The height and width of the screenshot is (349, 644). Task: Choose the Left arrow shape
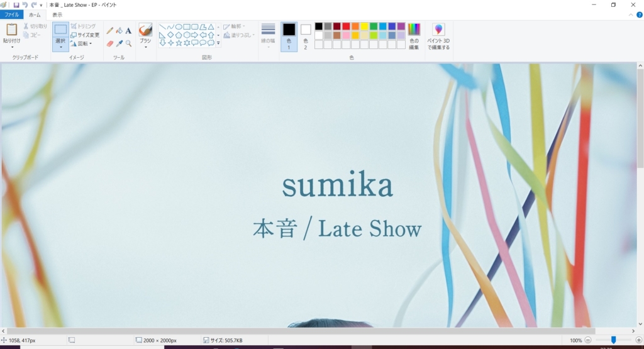(203, 35)
